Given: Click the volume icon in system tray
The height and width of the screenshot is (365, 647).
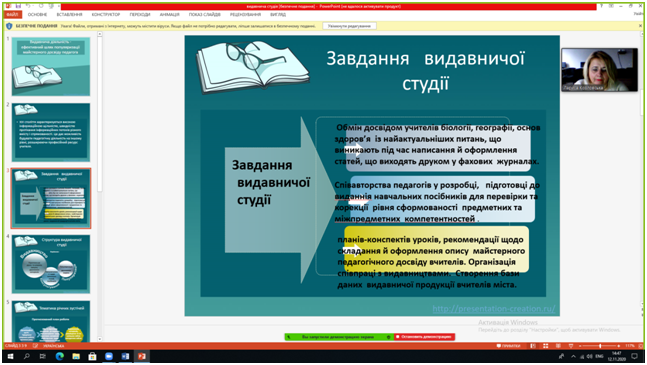Looking at the screenshot, I should [590, 356].
